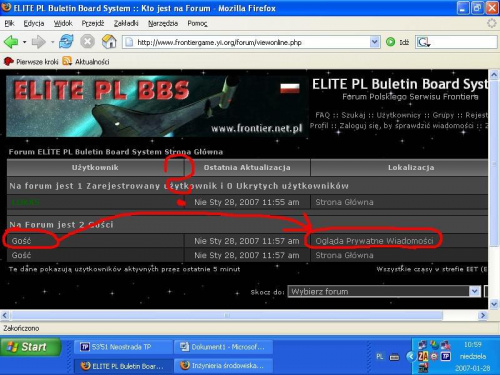
Task: Click the Ostatnia Aktualizacja column header
Action: tap(247, 167)
